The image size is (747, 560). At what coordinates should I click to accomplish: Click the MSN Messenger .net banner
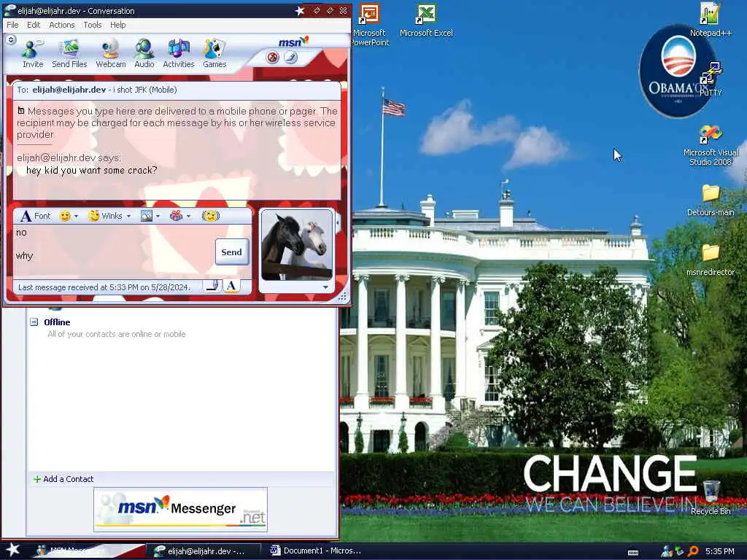[181, 509]
